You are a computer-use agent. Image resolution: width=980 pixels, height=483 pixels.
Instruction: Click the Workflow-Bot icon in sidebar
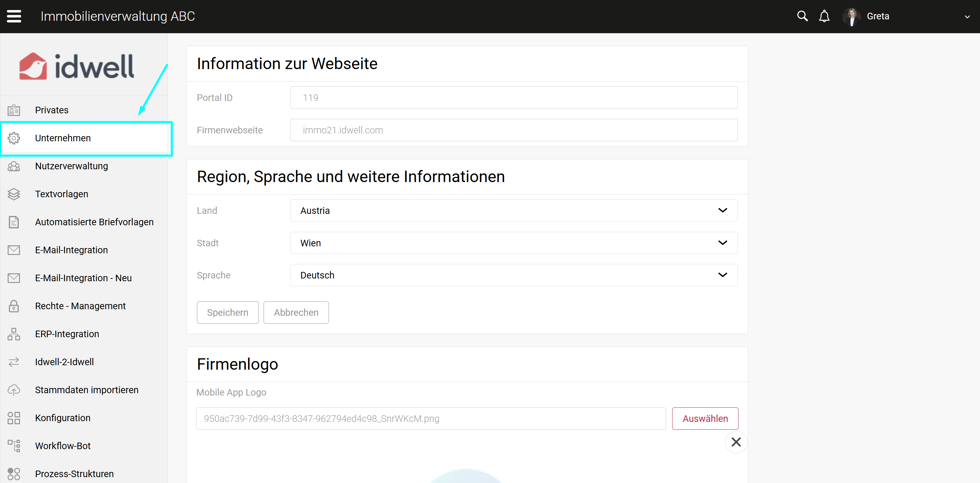coord(14,446)
